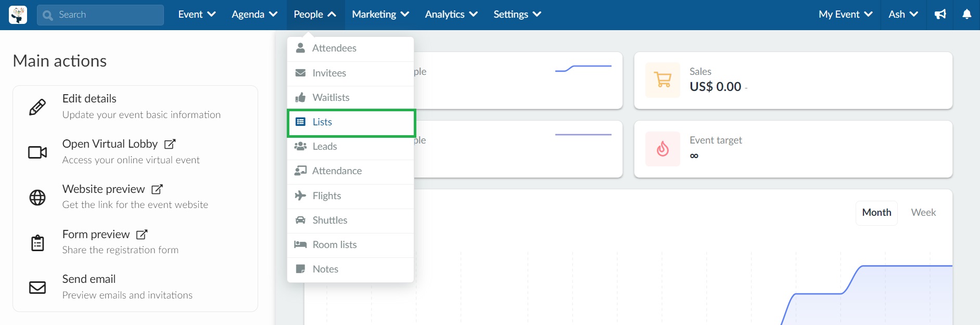Open the announcements megaphone icon
Viewport: 980px width, 325px height.
(x=940, y=15)
